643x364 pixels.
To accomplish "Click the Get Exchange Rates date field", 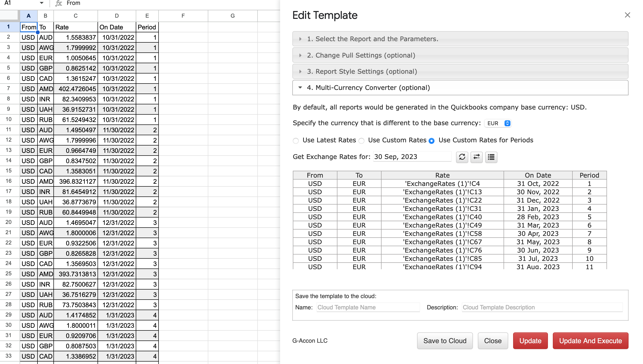I will [412, 157].
